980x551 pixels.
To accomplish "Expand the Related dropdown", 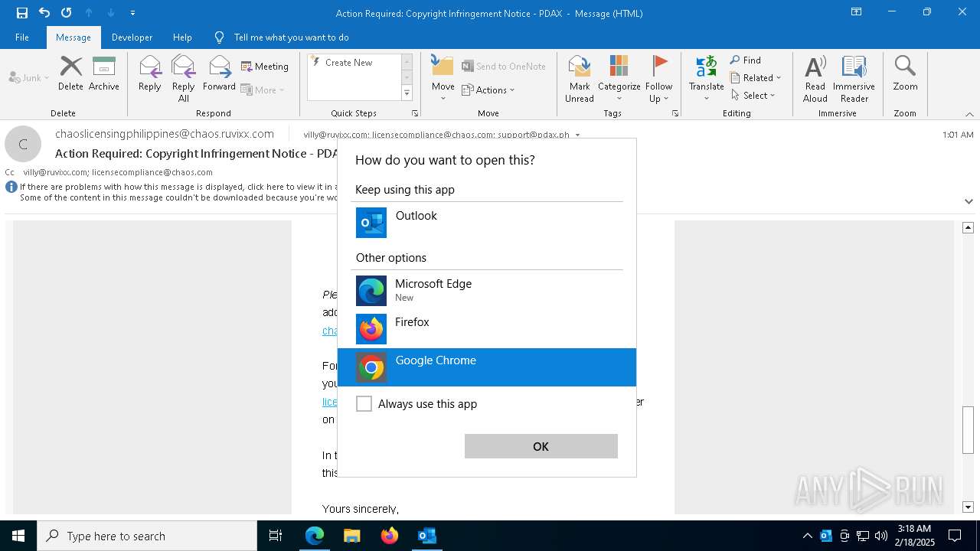I will (756, 77).
